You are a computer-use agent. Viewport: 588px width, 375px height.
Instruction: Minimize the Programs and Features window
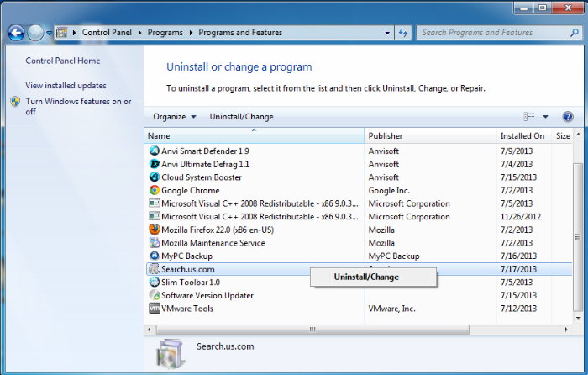point(524,8)
